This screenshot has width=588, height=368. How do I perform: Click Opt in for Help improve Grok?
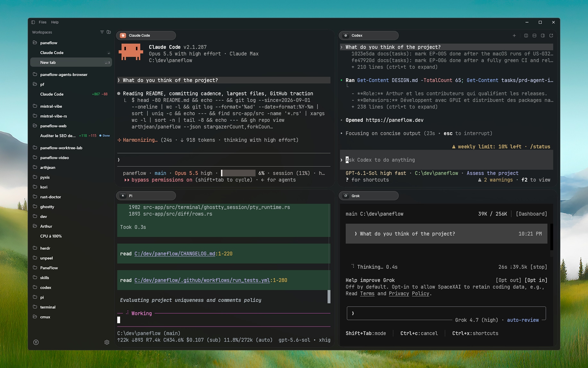click(536, 280)
